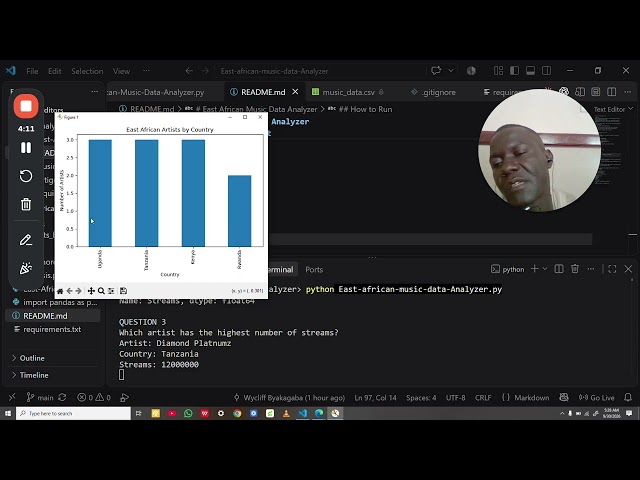Stop the screen recording with red button
The height and width of the screenshot is (480, 640).
(x=26, y=106)
